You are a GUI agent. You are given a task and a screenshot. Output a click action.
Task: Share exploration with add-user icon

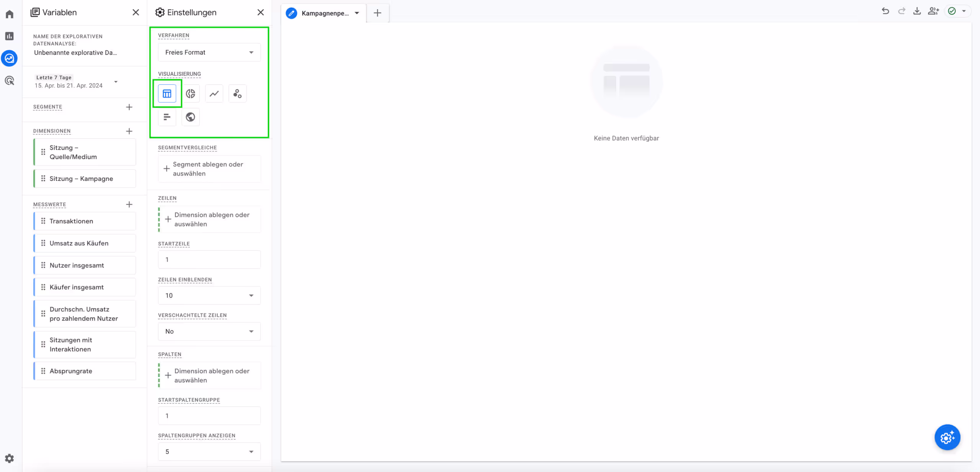933,11
